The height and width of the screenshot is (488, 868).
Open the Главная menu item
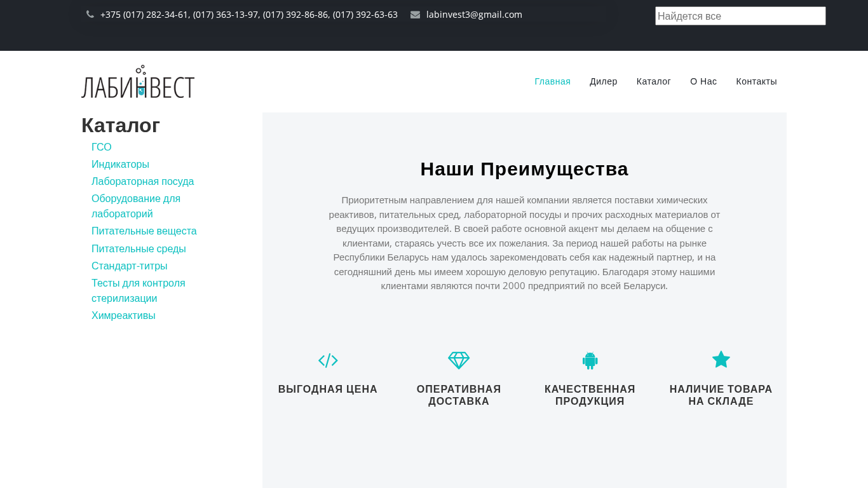click(552, 81)
